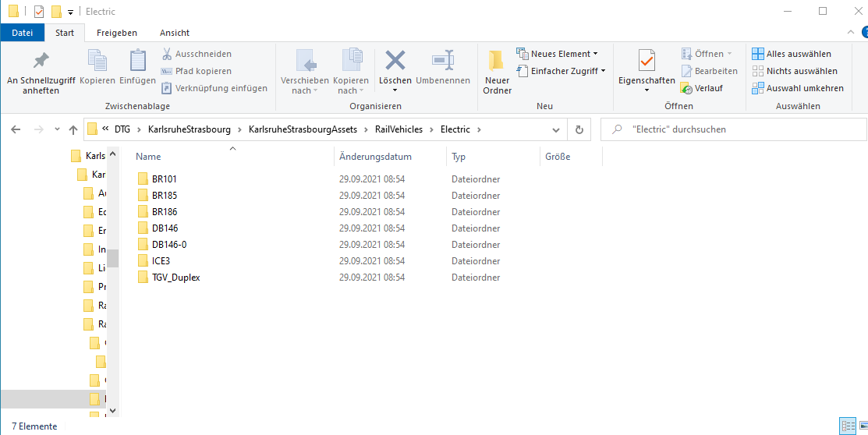Click the Löschen X icon

click(x=395, y=60)
